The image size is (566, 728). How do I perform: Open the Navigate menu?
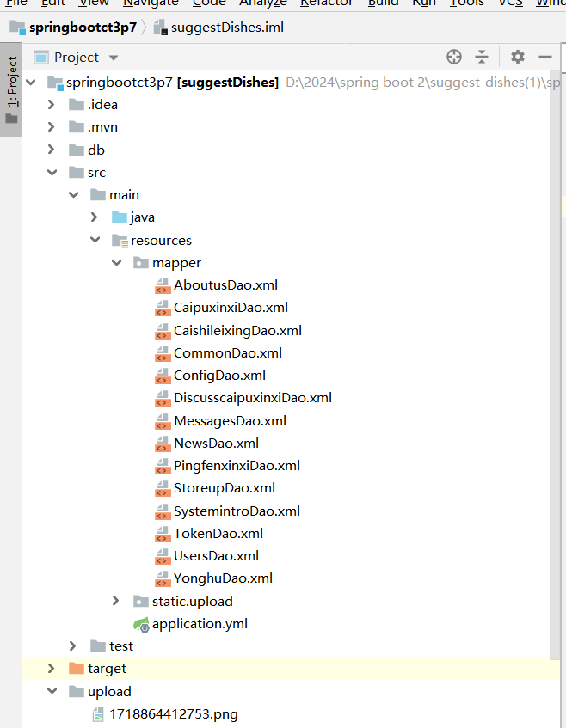coord(151,3)
